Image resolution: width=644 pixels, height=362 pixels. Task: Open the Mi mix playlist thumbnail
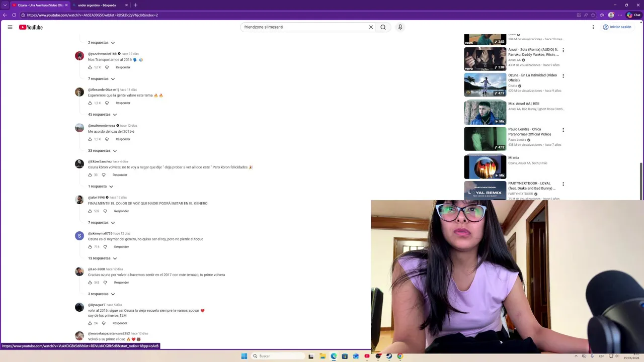485,167
